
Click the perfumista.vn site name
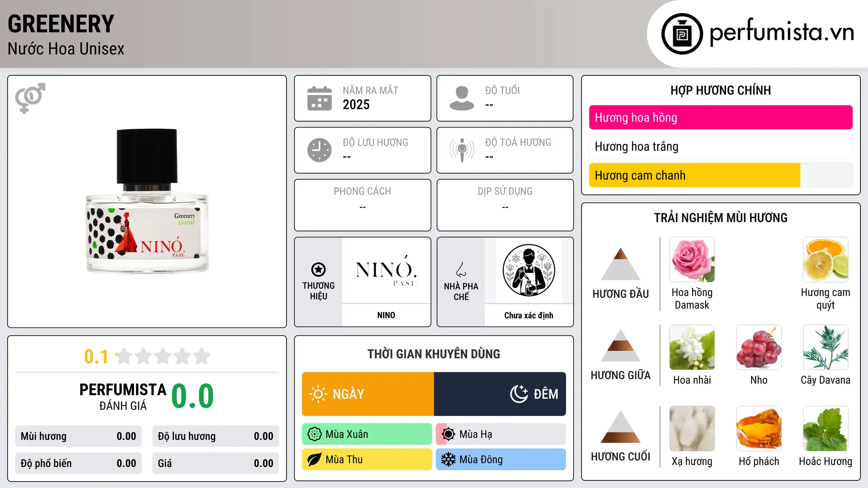(782, 32)
